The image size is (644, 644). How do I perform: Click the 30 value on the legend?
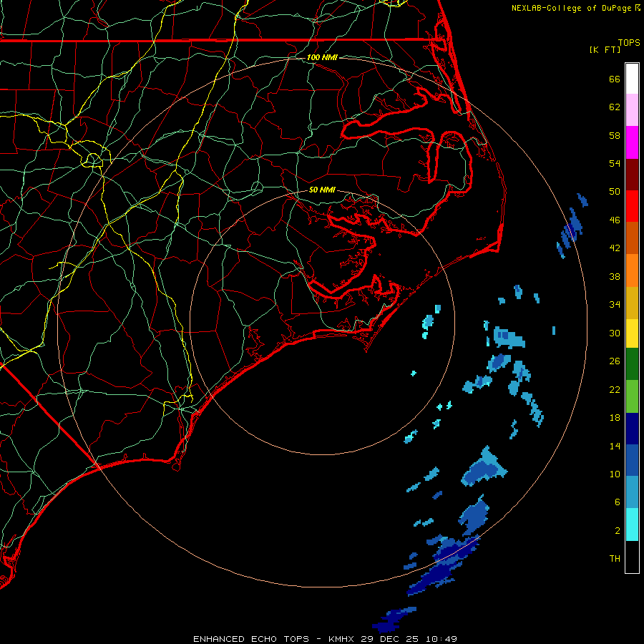point(615,333)
